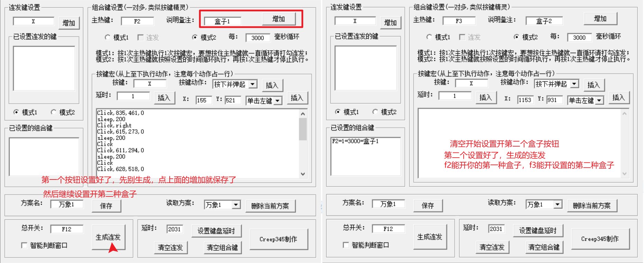
Task: Click 保存 button in right window
Action: point(428,205)
